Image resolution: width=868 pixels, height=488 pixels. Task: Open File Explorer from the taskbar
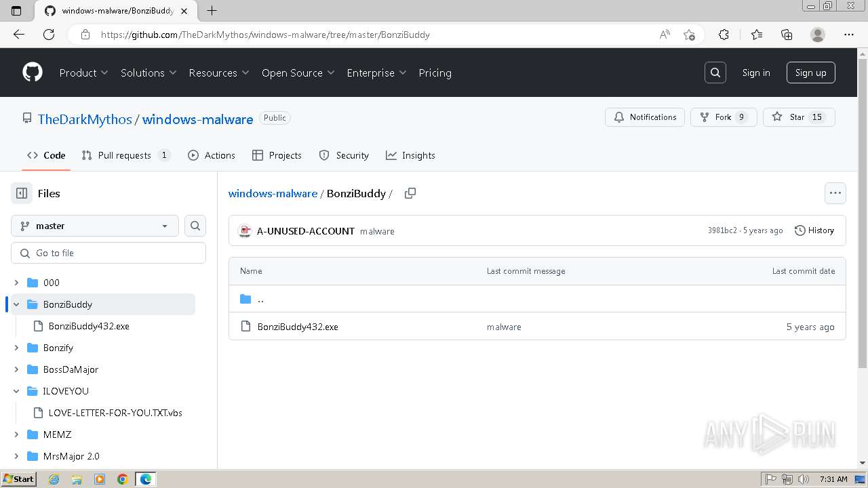pyautogui.click(x=77, y=479)
